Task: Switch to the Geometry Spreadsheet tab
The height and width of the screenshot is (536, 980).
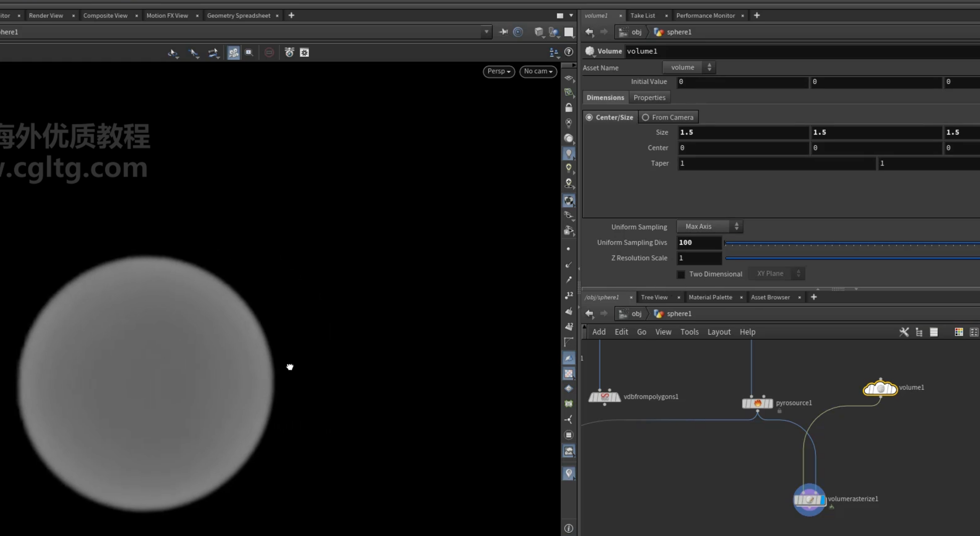Action: pos(238,15)
